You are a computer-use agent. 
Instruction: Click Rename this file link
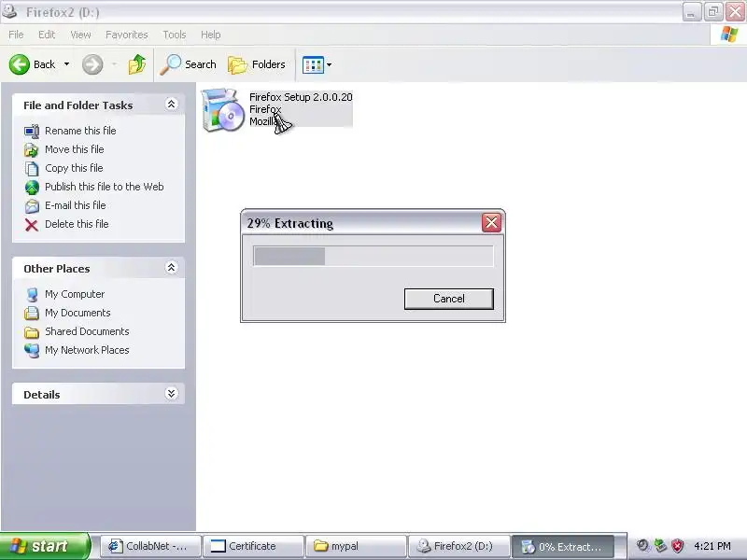coord(80,131)
